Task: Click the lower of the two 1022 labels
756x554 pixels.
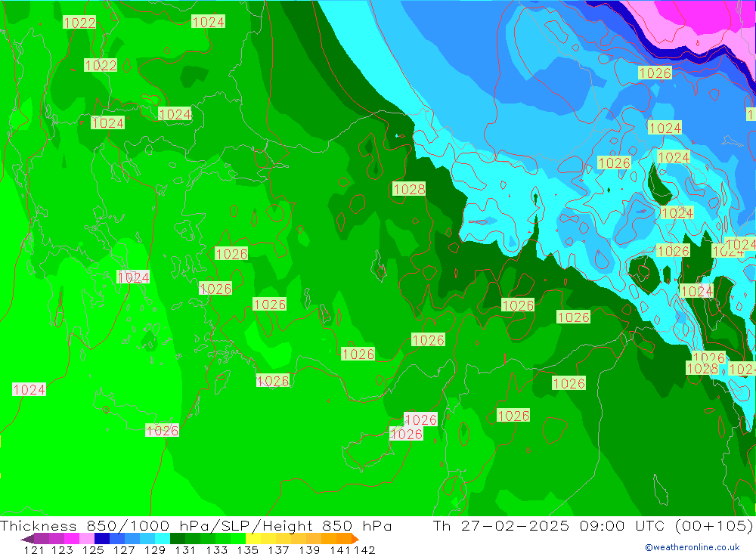Action: (101, 65)
